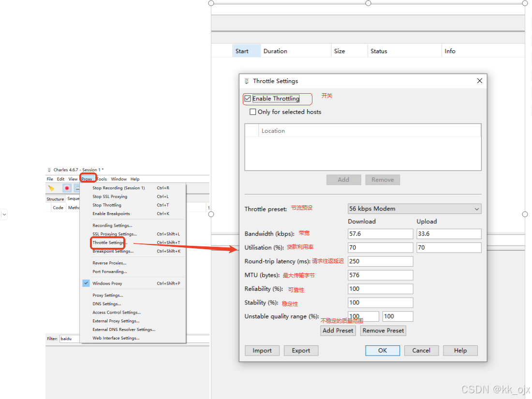Viewport: 532px width, 399px height.
Task: Toggle the Enable Throttling checkbox
Action: tap(248, 99)
